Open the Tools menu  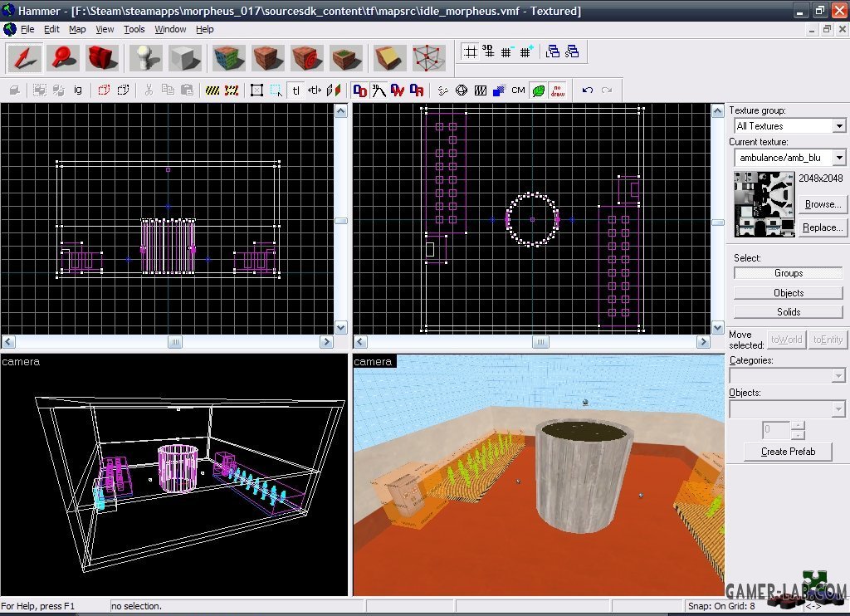[x=134, y=29]
